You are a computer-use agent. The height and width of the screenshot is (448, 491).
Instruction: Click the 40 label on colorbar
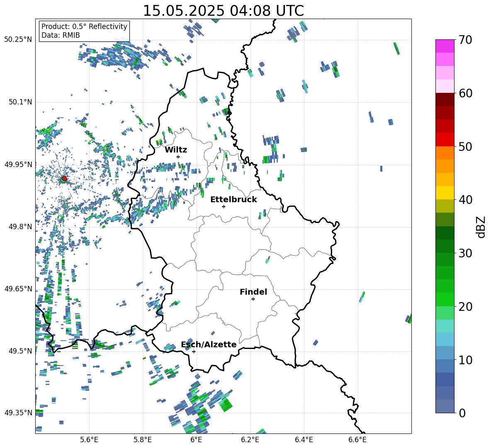(465, 200)
